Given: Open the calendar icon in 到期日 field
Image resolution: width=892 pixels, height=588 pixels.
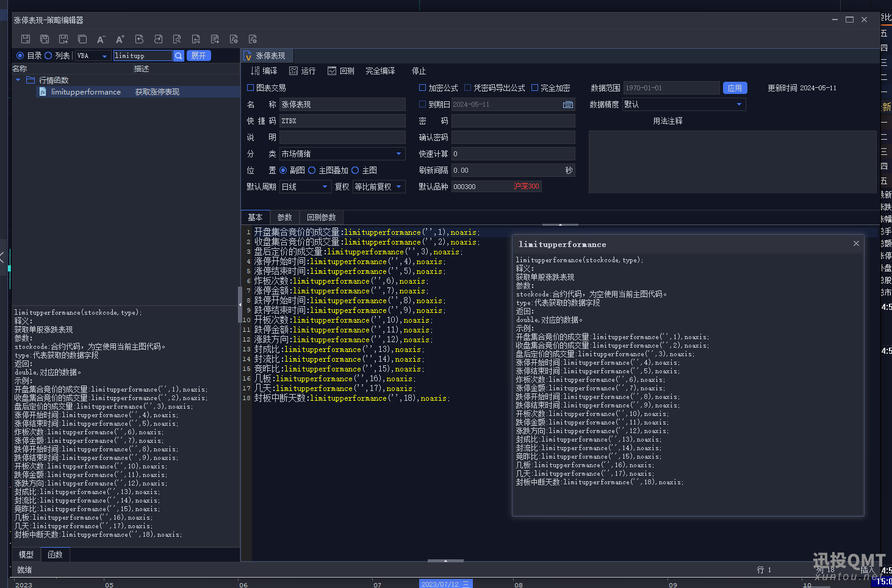Looking at the screenshot, I should click(x=568, y=104).
